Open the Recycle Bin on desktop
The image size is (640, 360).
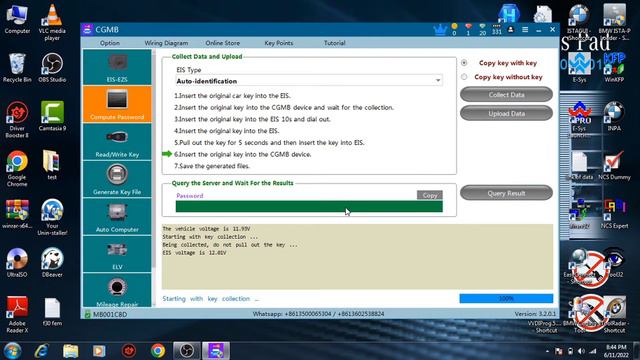(x=17, y=68)
